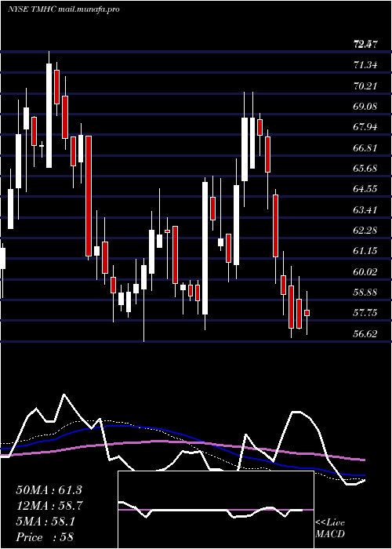Viewport: 392px width, 549px height.
Task: Click the tallest white candle near 71.34
Action: coord(49,115)
